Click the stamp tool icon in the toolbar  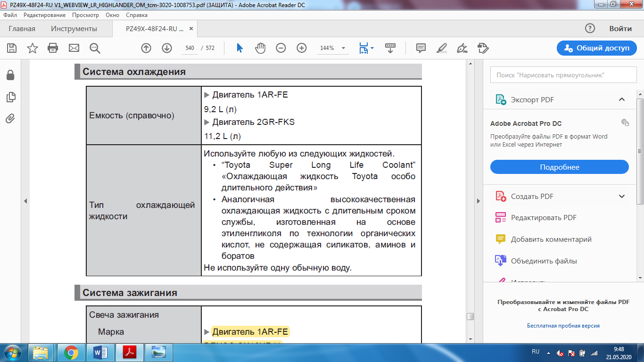pyautogui.click(x=483, y=48)
